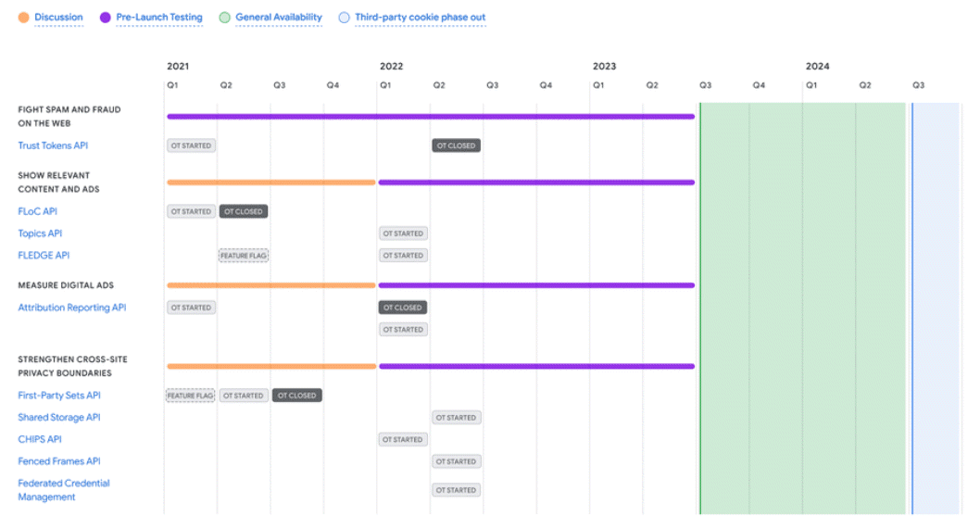Click the orange Discussion legend dot

point(23,18)
